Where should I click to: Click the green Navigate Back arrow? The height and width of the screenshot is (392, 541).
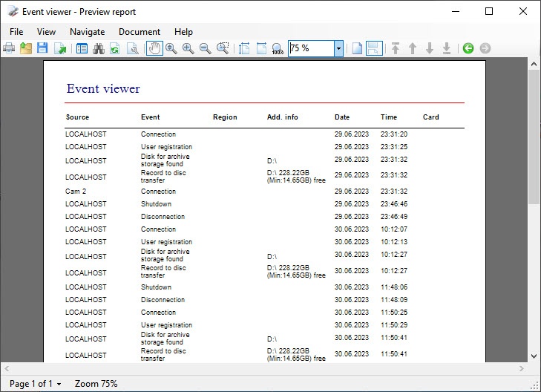pyautogui.click(x=468, y=48)
